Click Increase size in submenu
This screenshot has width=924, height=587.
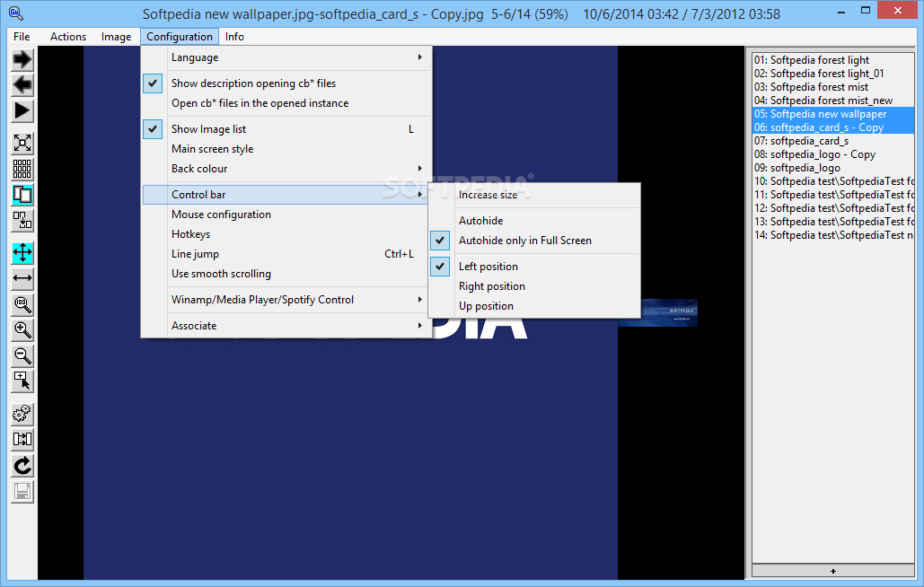pyautogui.click(x=534, y=195)
